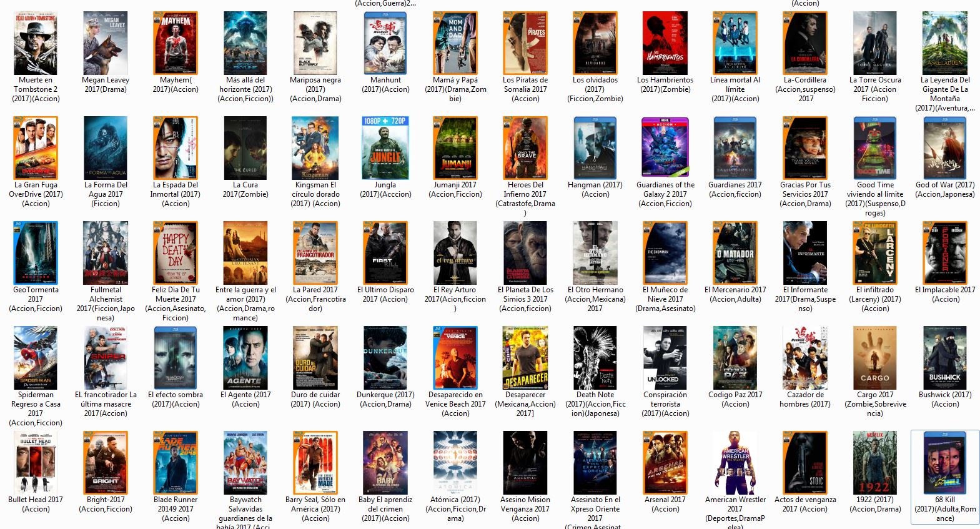Select the Mamá y Papá movie icon
The image size is (980, 529).
tap(455, 43)
